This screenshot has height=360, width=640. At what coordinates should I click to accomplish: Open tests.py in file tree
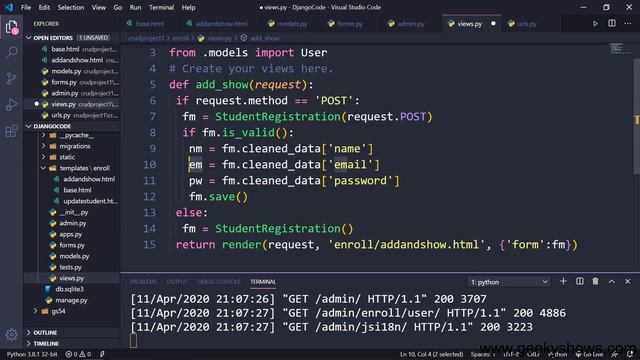(x=72, y=267)
